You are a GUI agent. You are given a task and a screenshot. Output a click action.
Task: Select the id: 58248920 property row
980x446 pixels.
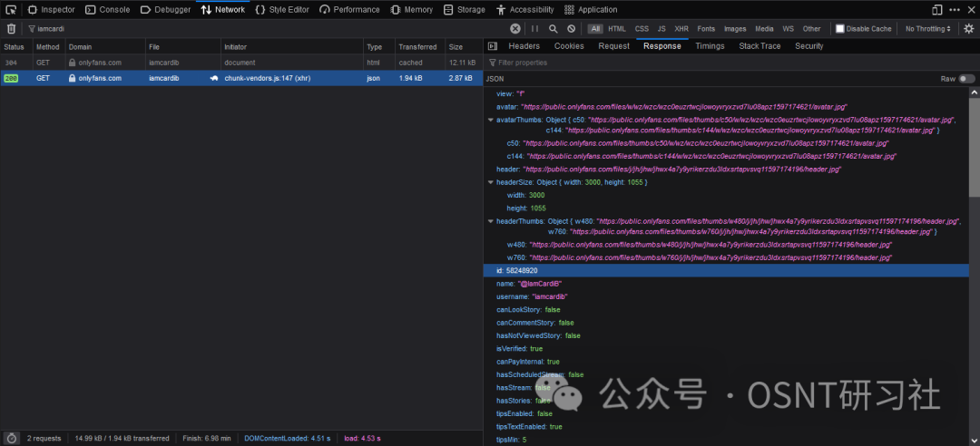pos(726,270)
